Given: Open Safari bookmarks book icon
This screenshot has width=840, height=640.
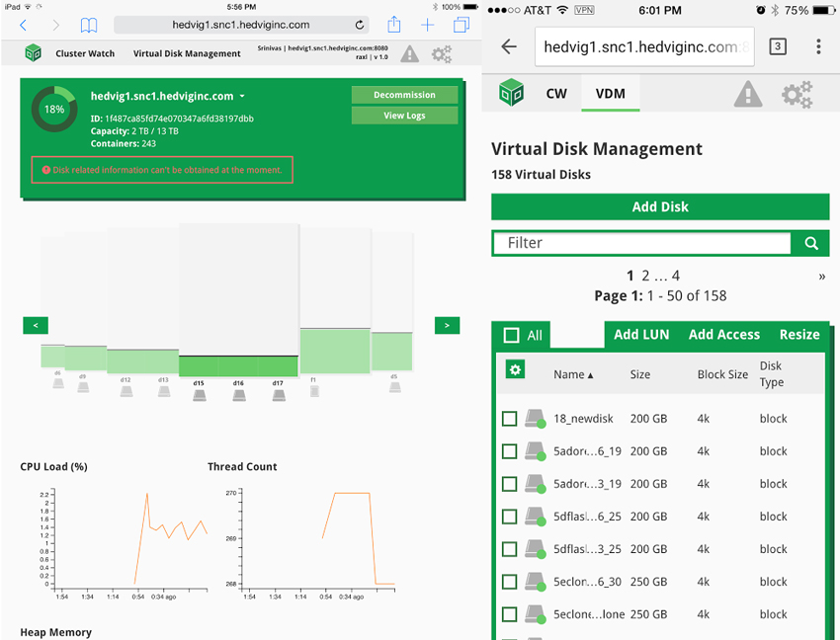Looking at the screenshot, I should 88,25.
